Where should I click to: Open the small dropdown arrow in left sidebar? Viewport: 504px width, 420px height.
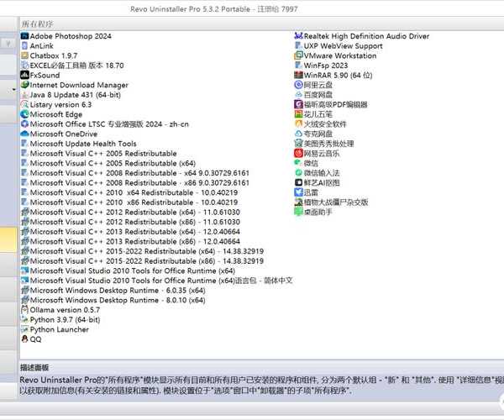(13, 87)
